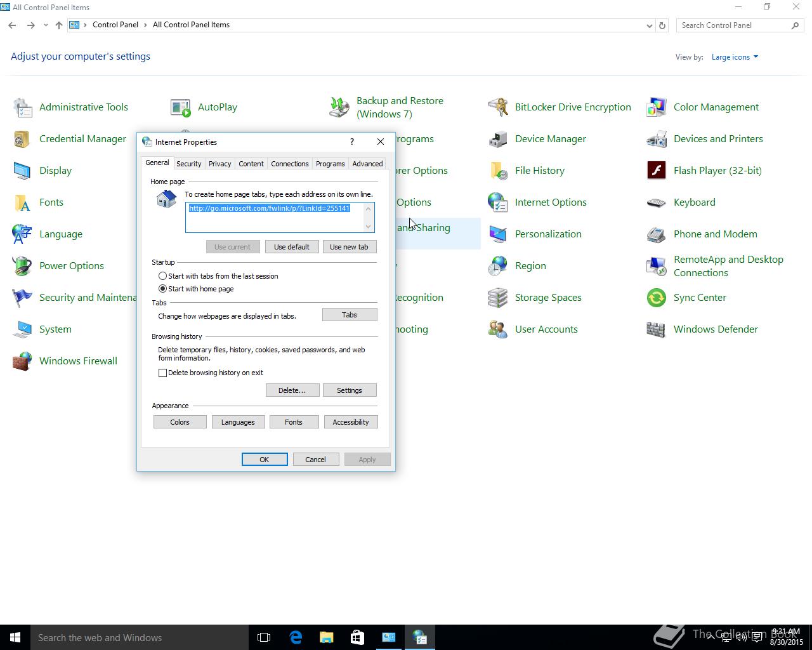Open Storage Spaces icon
The height and width of the screenshot is (650, 812).
[498, 298]
